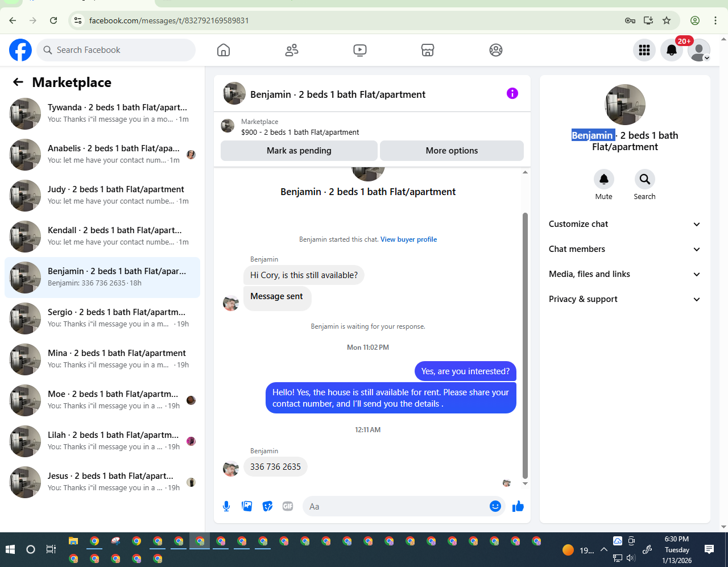Search in conversation via magnifier icon
Image resolution: width=728 pixels, height=567 pixels.
pyautogui.click(x=645, y=179)
